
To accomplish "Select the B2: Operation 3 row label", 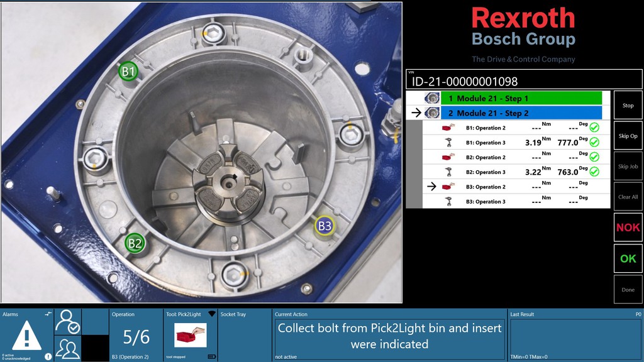I will point(486,172).
